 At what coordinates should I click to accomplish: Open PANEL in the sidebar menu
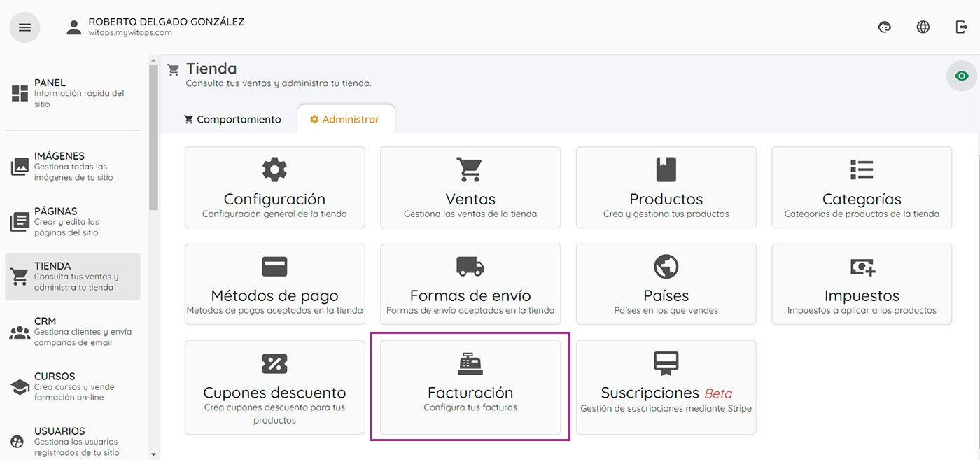point(73,93)
